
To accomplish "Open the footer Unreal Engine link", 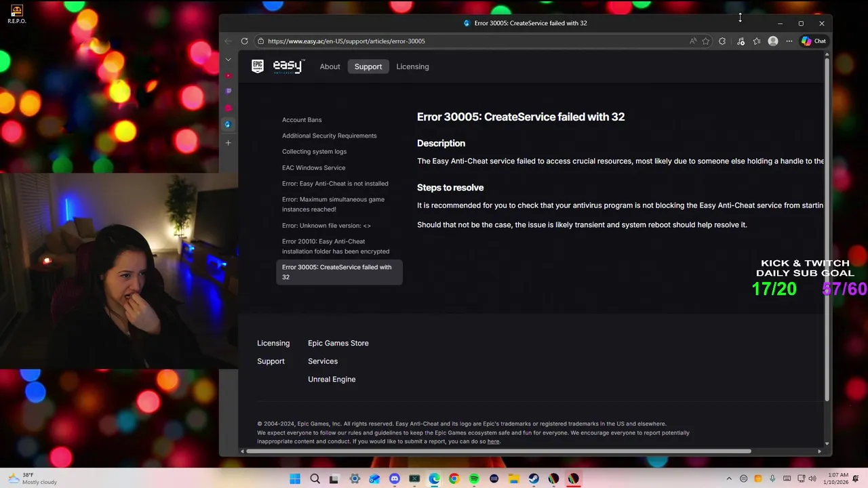I will (332, 380).
